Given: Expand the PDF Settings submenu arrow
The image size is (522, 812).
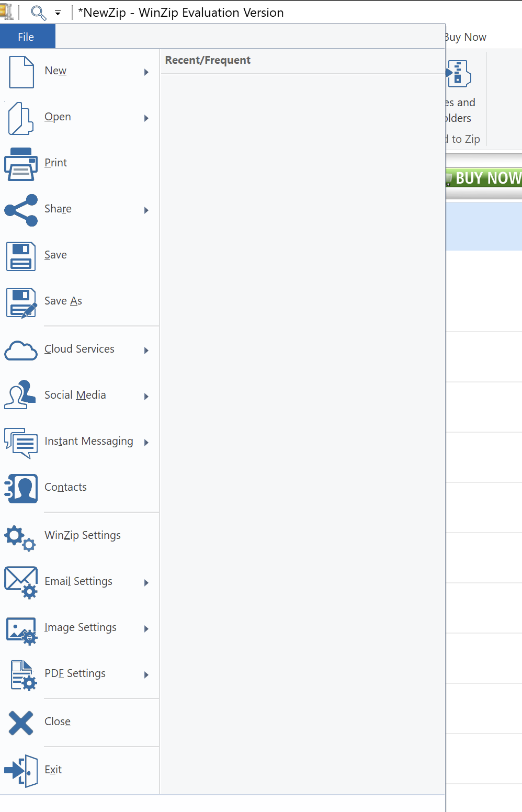Looking at the screenshot, I should click(146, 675).
